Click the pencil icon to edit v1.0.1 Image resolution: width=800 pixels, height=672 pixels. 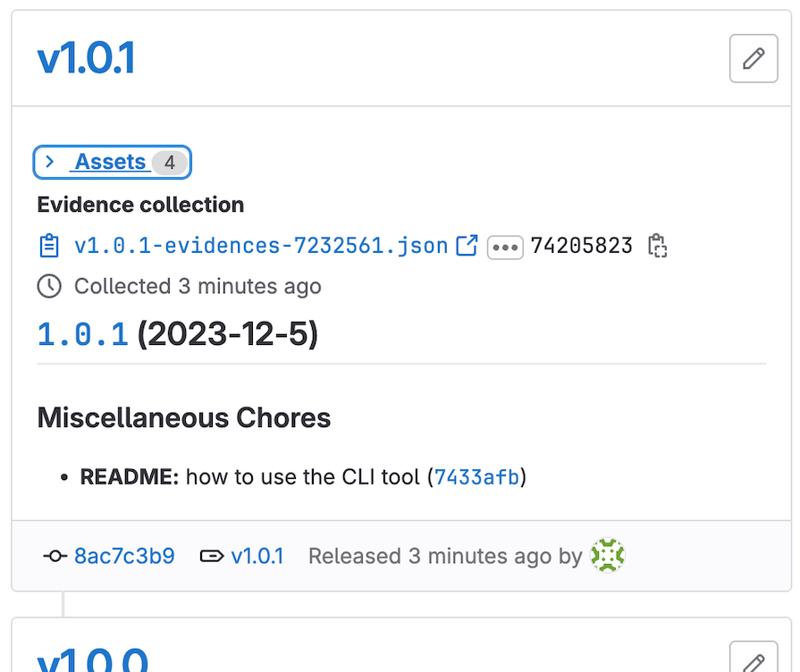coord(754,58)
